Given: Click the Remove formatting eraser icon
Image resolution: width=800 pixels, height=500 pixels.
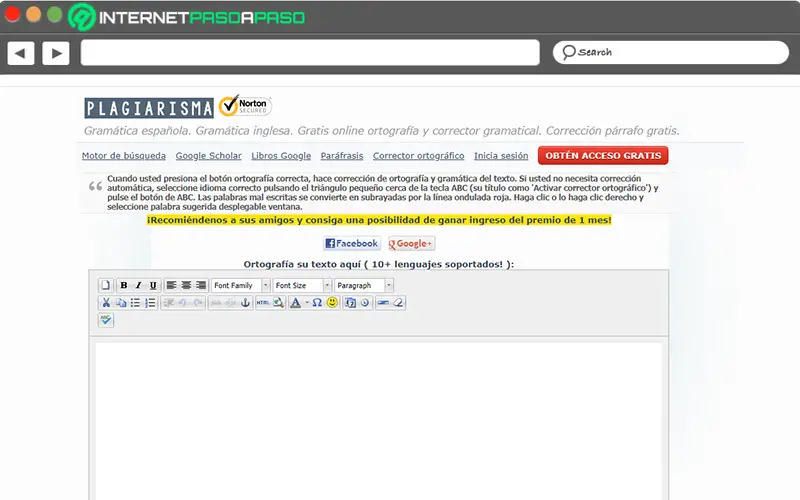Looking at the screenshot, I should [x=398, y=303].
